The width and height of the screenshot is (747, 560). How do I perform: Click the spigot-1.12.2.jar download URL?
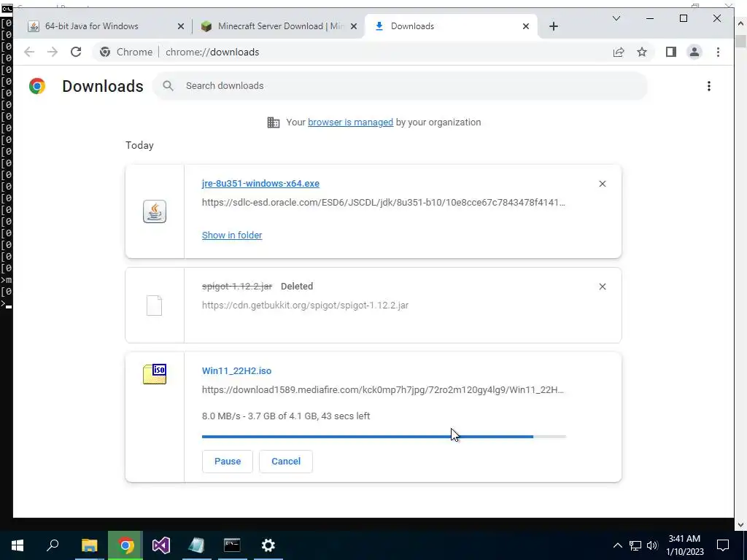pyautogui.click(x=305, y=306)
